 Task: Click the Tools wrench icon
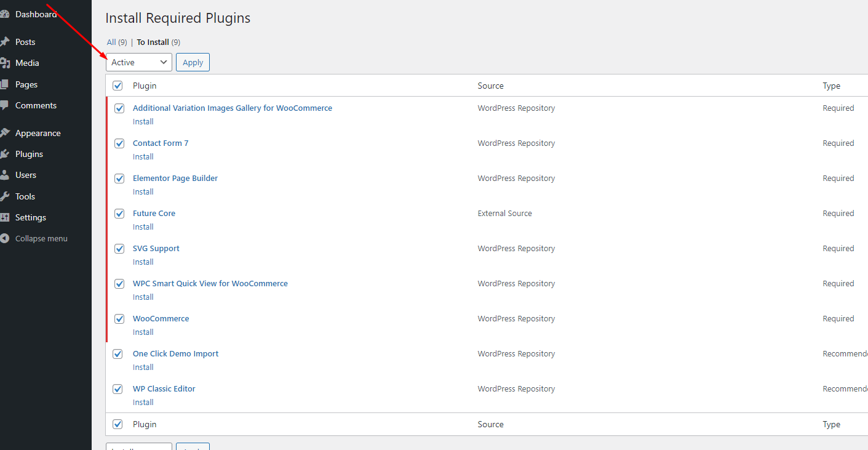pyautogui.click(x=5, y=196)
